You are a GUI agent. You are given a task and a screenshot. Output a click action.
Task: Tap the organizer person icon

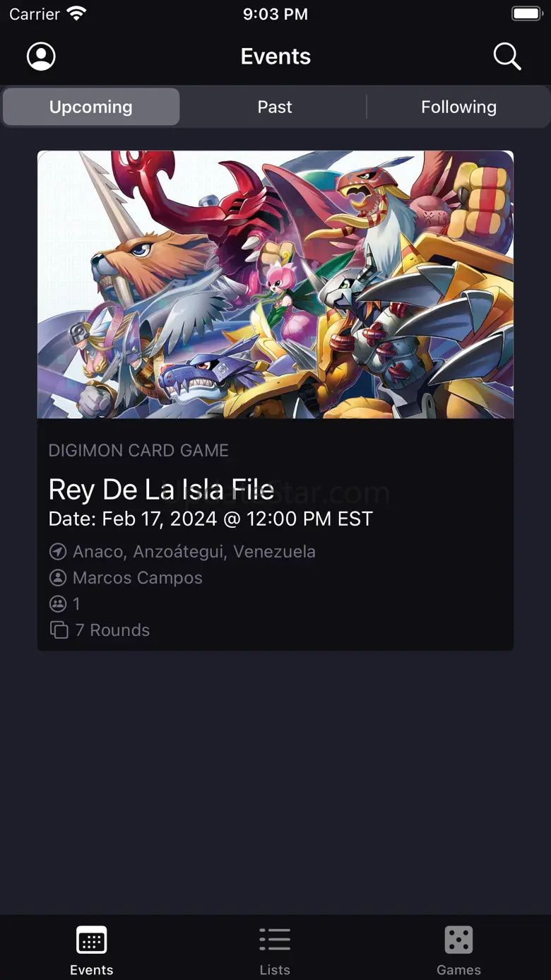(x=58, y=578)
